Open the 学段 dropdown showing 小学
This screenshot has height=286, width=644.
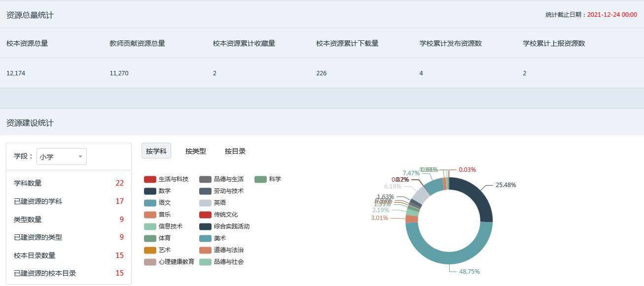pos(61,156)
